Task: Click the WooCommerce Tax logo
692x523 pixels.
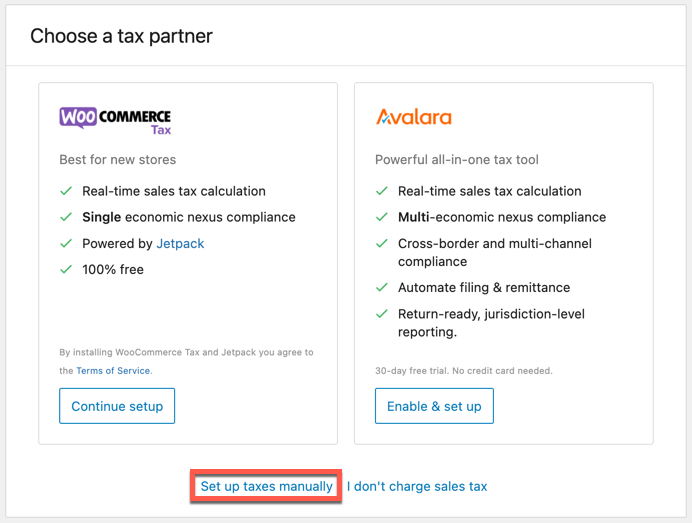Action: 115,120
